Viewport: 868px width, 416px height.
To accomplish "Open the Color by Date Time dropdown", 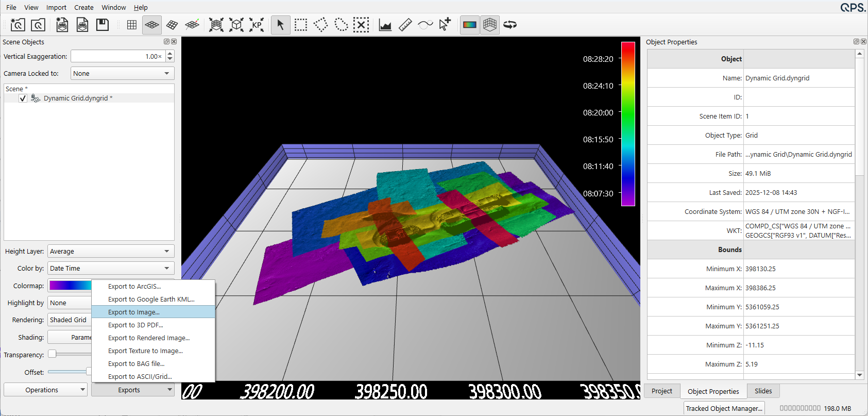I will click(x=111, y=269).
